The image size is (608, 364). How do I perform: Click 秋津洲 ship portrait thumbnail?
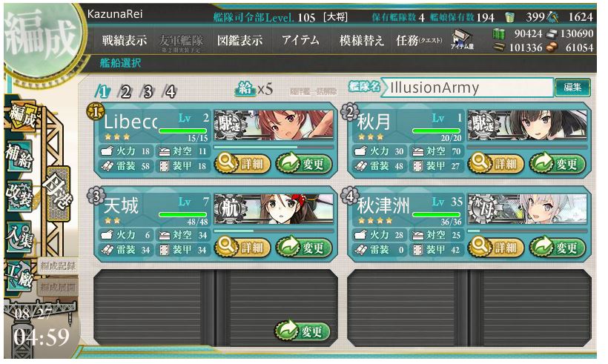point(527,209)
